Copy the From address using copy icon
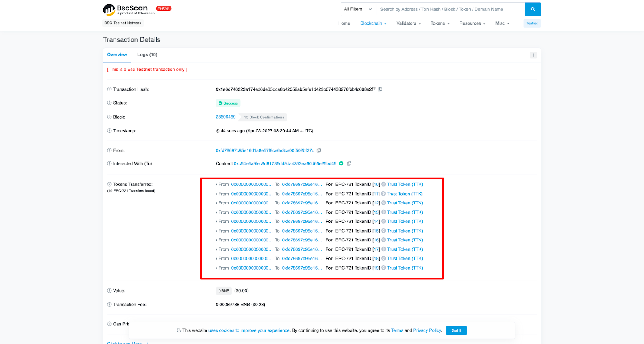This screenshot has height=344, width=644. (x=319, y=150)
